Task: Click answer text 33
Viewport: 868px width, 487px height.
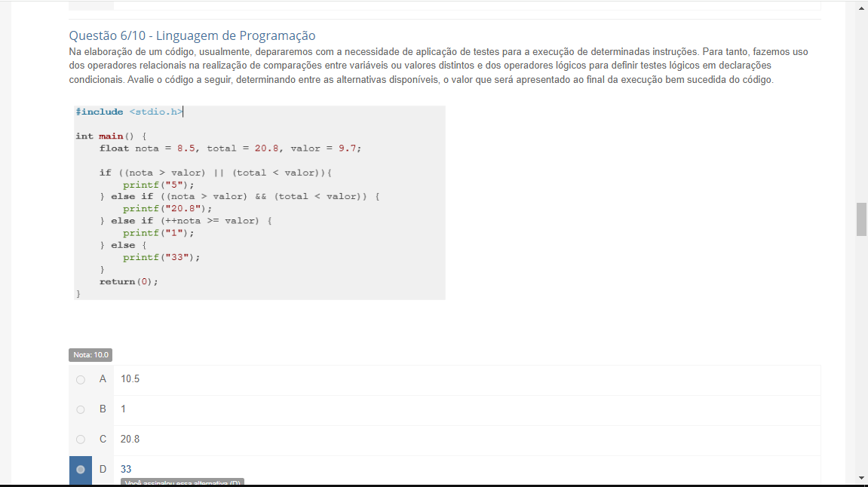Action: click(126, 469)
